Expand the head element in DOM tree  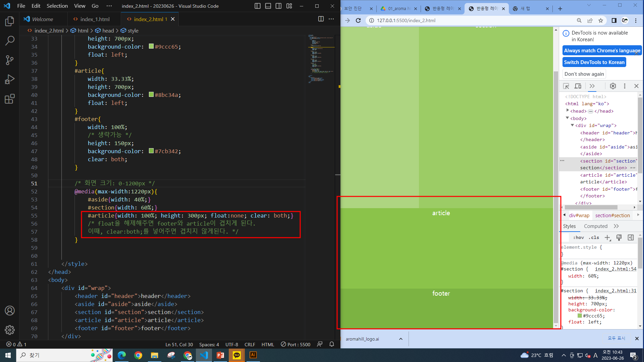point(568,111)
